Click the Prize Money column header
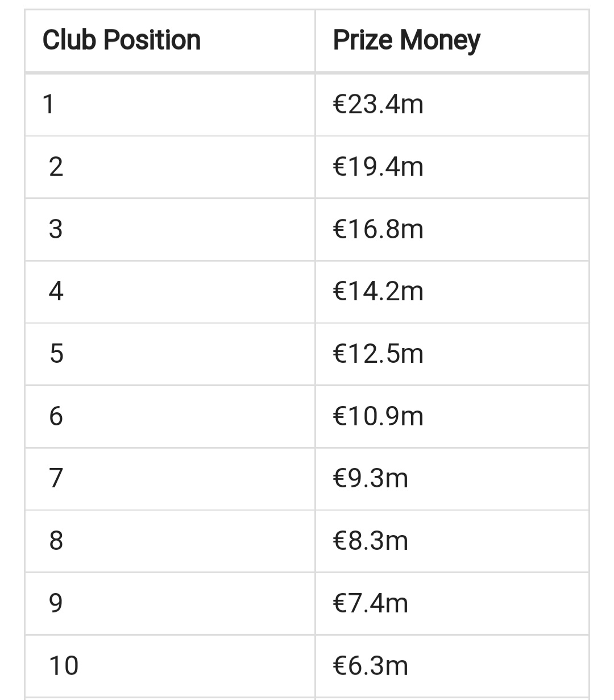 tap(406, 40)
